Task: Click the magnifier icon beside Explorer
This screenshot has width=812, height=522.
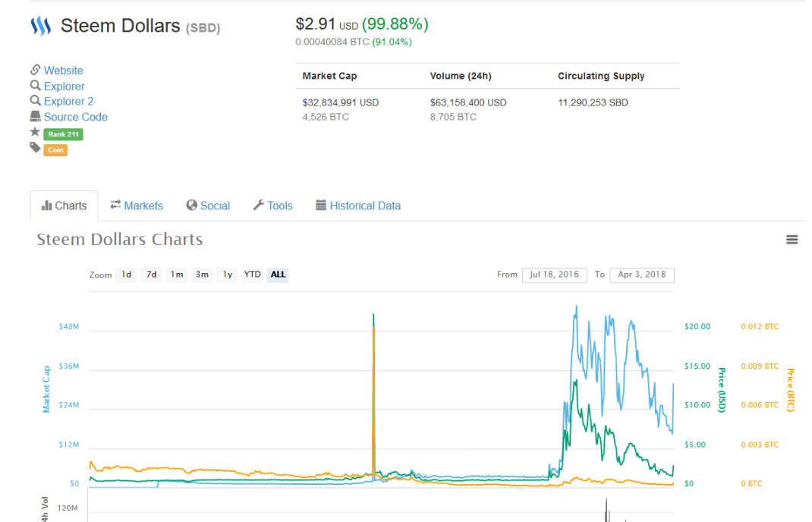Action: (35, 86)
